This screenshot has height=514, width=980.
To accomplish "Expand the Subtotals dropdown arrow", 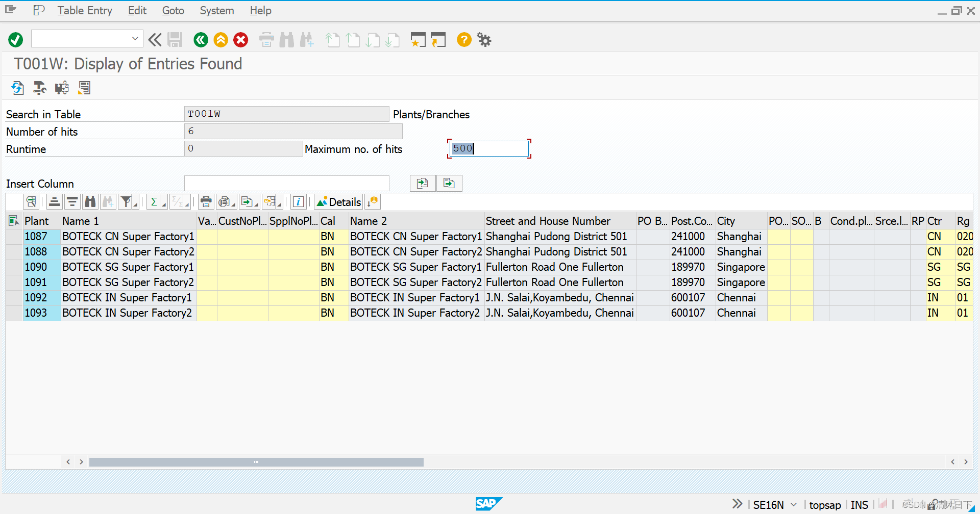I will coord(187,204).
